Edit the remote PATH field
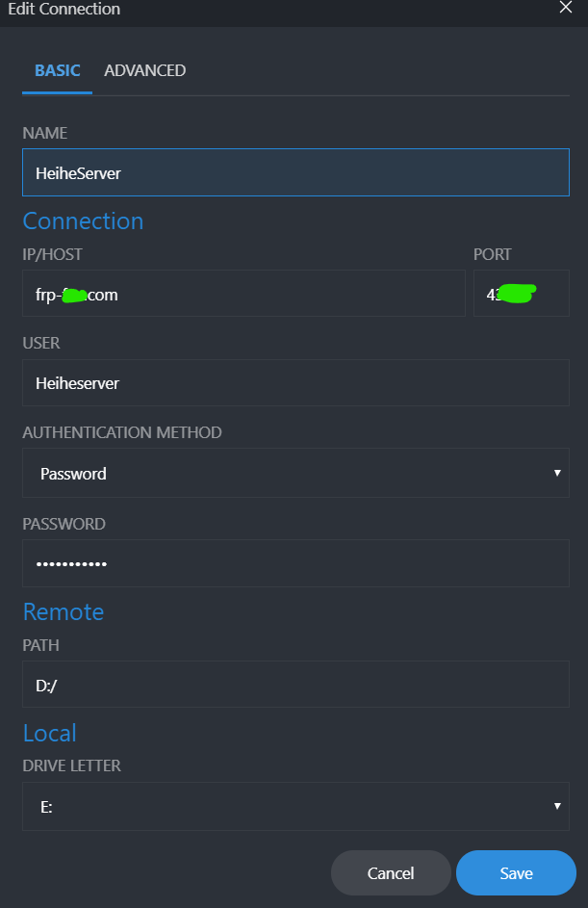This screenshot has width=588, height=908. point(295,686)
